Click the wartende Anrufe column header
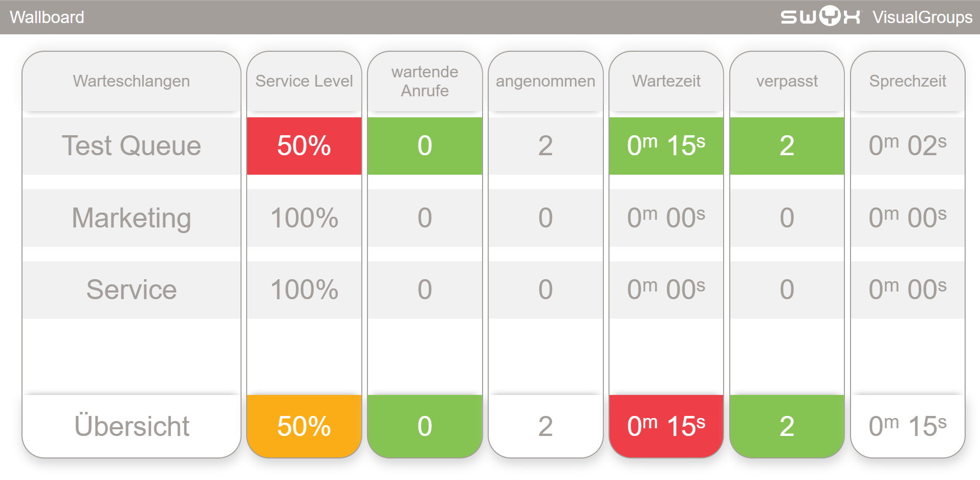Screen dimensions: 980x480 point(425,81)
